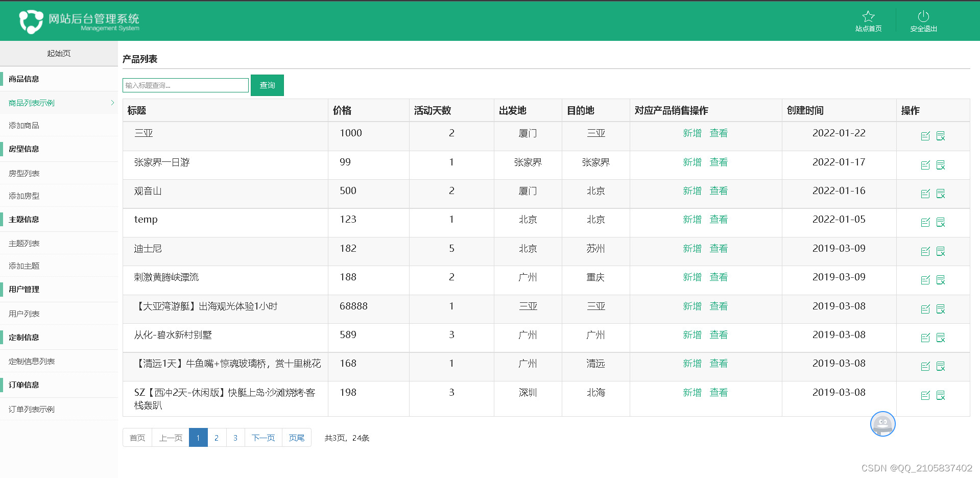This screenshot has width=980, height=478.
Task: Delete the 大亚湾游艇 product
Action: 941,309
